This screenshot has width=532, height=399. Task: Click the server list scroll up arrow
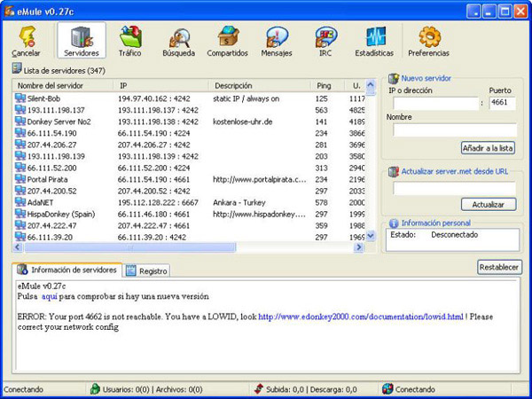point(371,84)
